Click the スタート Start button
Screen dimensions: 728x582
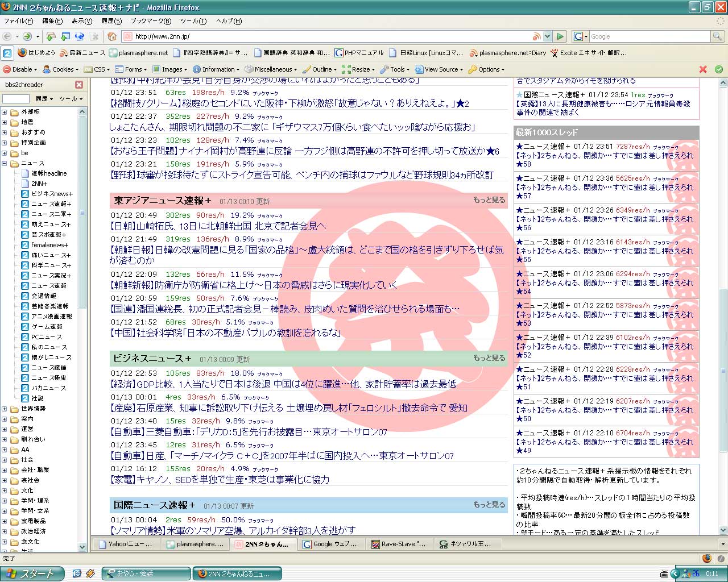[31, 574]
